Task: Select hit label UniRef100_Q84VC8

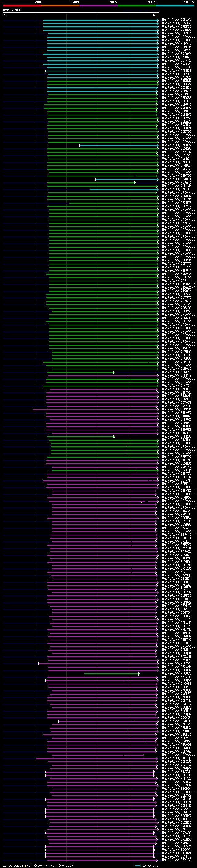Action: point(177,50)
